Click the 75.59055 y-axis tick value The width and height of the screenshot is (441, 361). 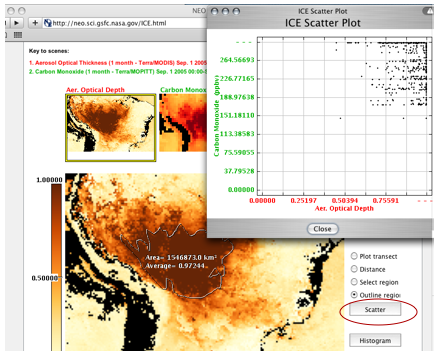tap(239, 153)
